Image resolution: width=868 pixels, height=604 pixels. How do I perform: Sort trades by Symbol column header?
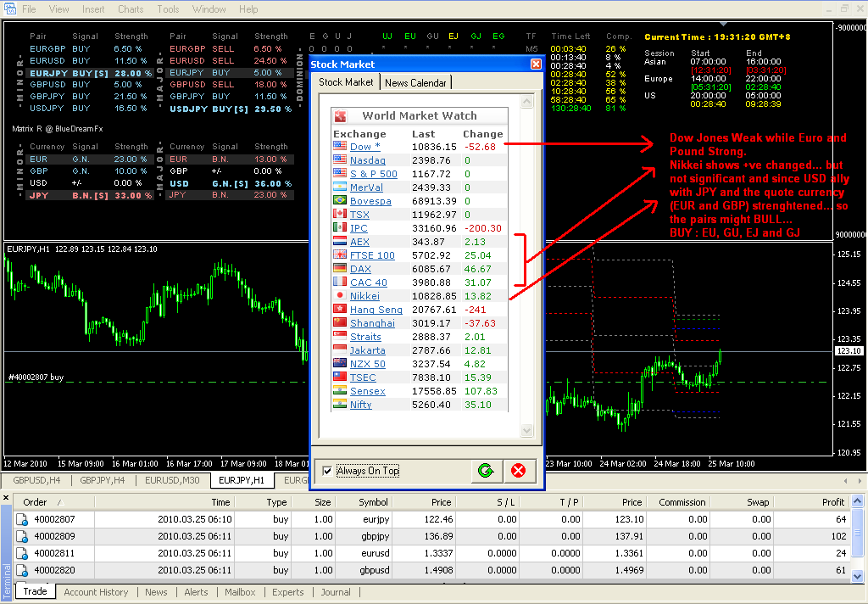(x=364, y=502)
